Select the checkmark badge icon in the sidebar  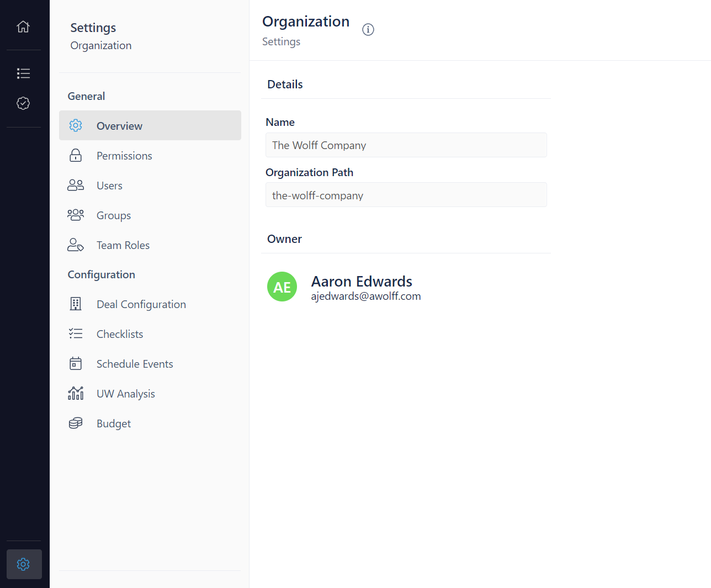tap(23, 103)
